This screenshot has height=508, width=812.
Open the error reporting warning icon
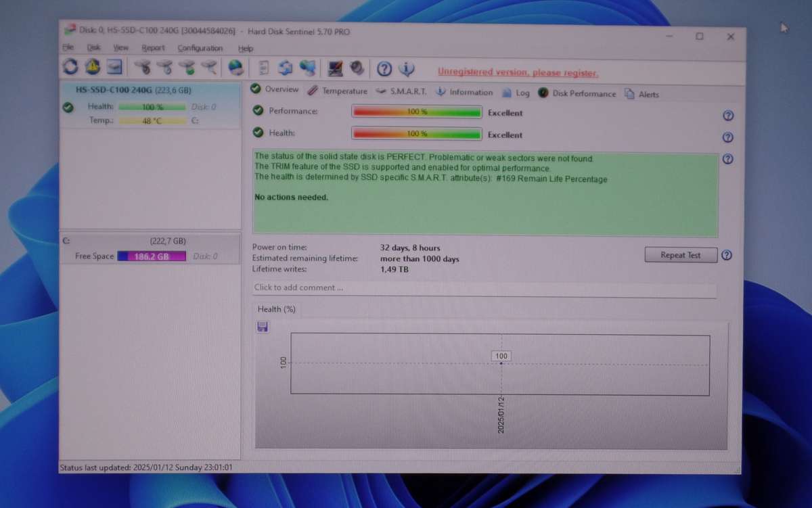[92, 68]
